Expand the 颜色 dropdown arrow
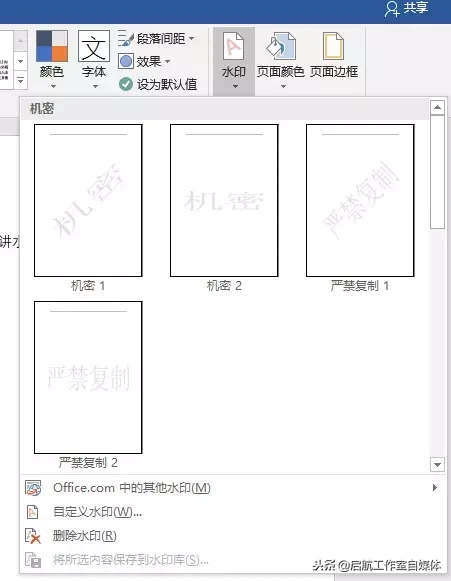This screenshot has height=581, width=451. tap(53, 86)
